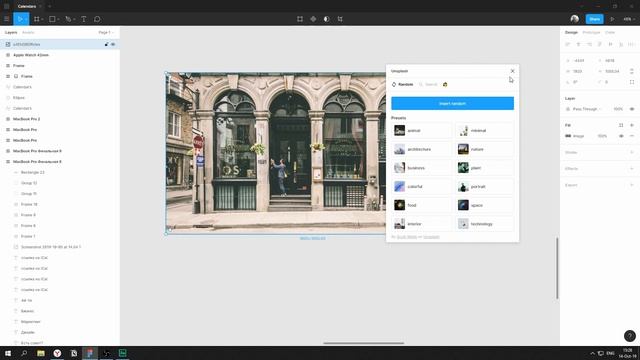
Task: Click the help question mark button
Action: (630, 336)
